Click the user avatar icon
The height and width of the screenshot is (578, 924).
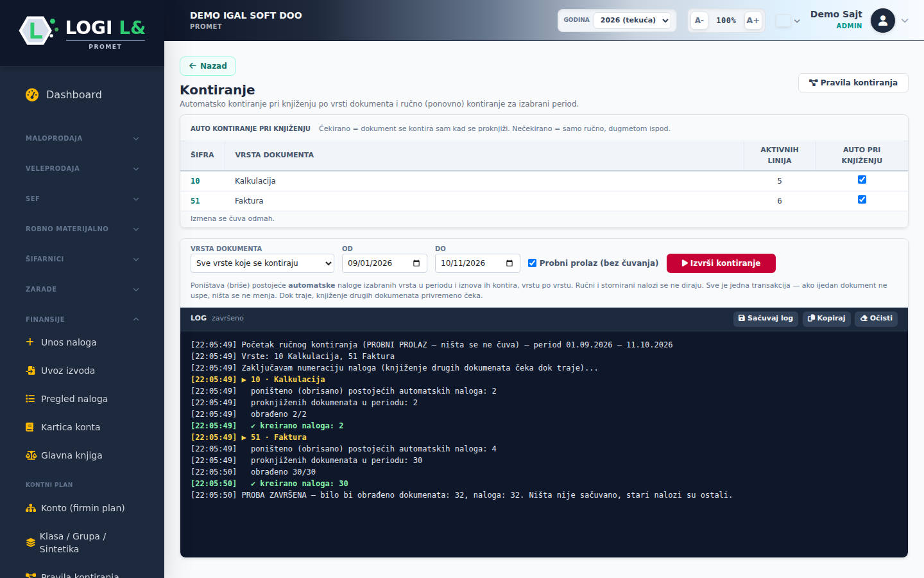(883, 21)
